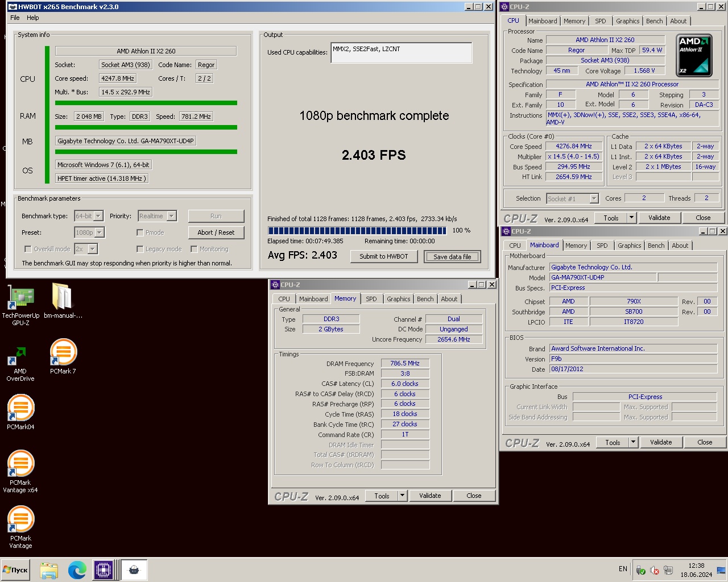Open the Overkill 2x dropdown
The height and width of the screenshot is (582, 728).
(93, 249)
